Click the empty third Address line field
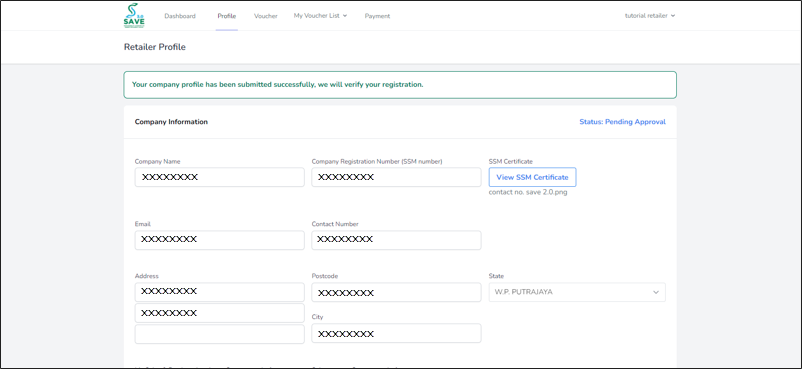 point(219,334)
